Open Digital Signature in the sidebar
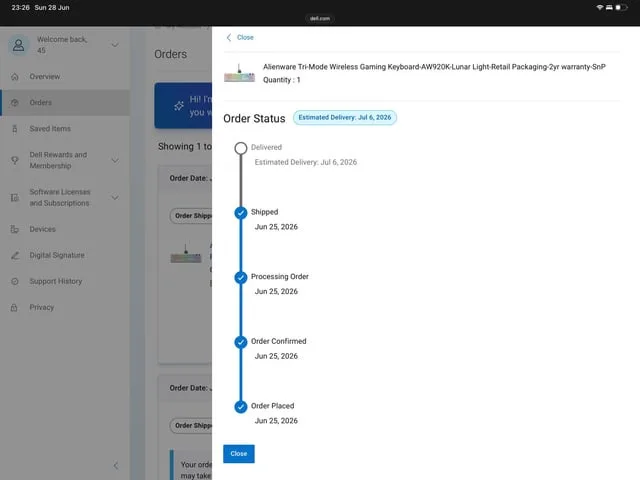 coord(57,256)
